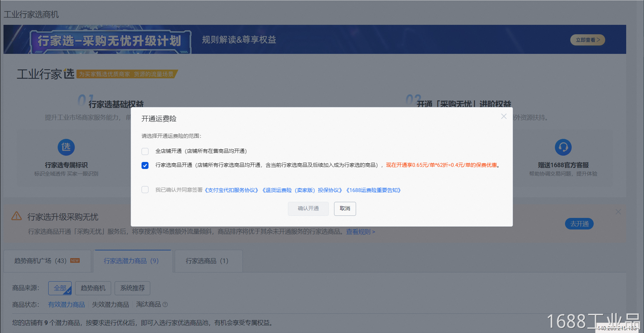Close the 开通运费险 dialog with X
The image size is (644, 333).
point(504,116)
